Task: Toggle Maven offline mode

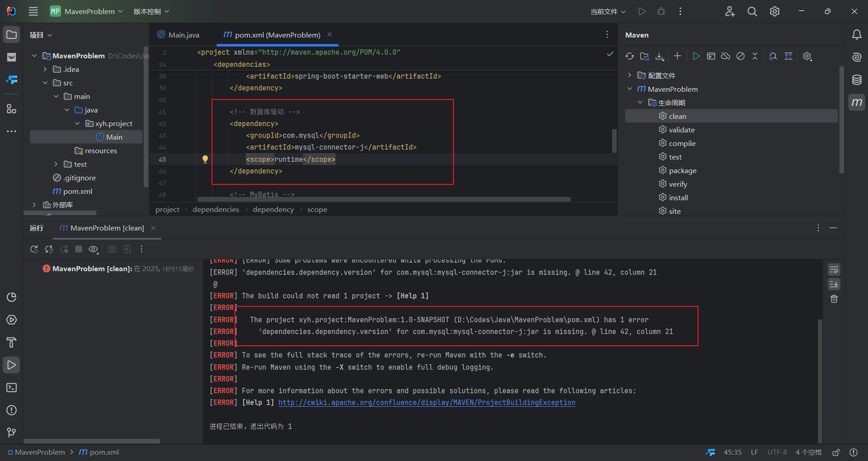Action: [x=726, y=56]
